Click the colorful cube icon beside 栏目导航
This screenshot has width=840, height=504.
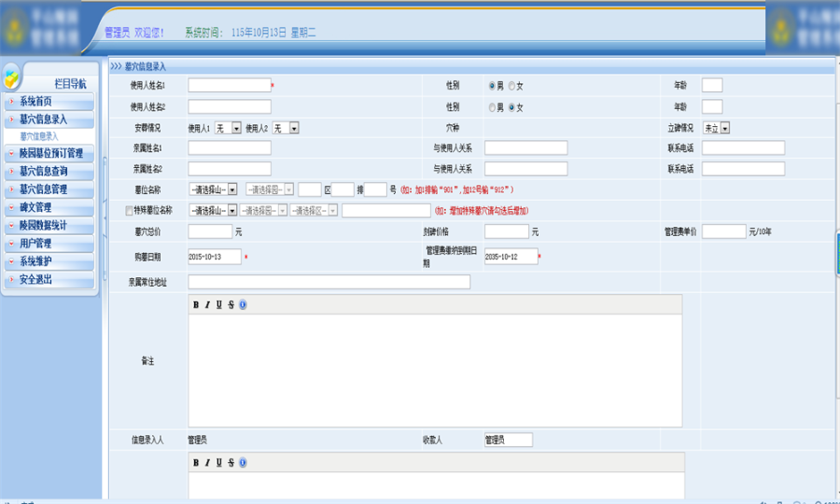click(11, 77)
